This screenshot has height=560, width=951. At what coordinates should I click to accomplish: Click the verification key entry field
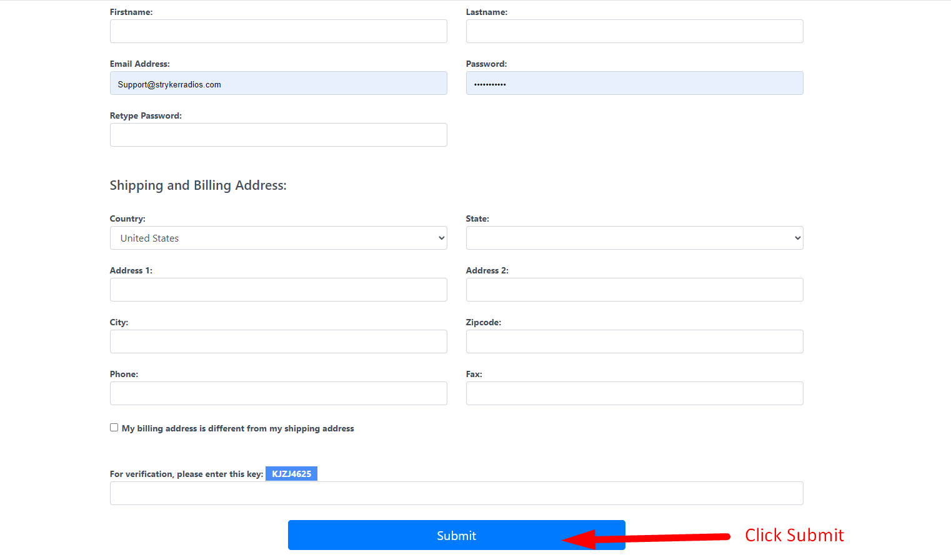tap(456, 493)
